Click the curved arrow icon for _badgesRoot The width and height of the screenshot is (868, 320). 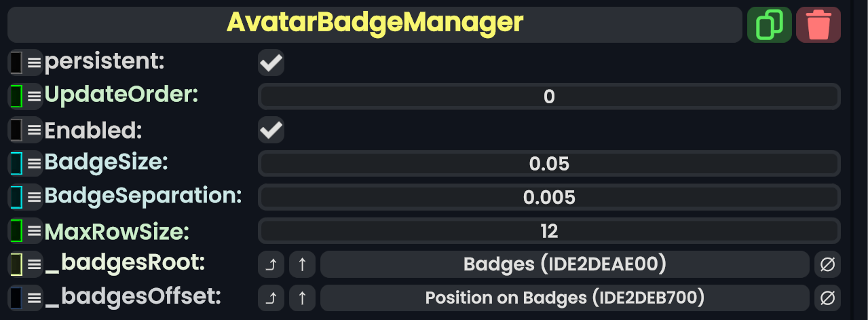pyautogui.click(x=271, y=264)
